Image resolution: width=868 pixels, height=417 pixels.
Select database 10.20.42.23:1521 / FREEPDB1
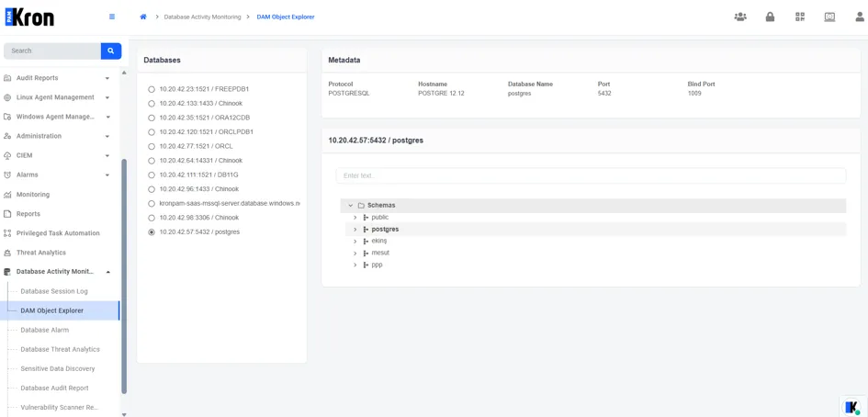[x=152, y=89]
